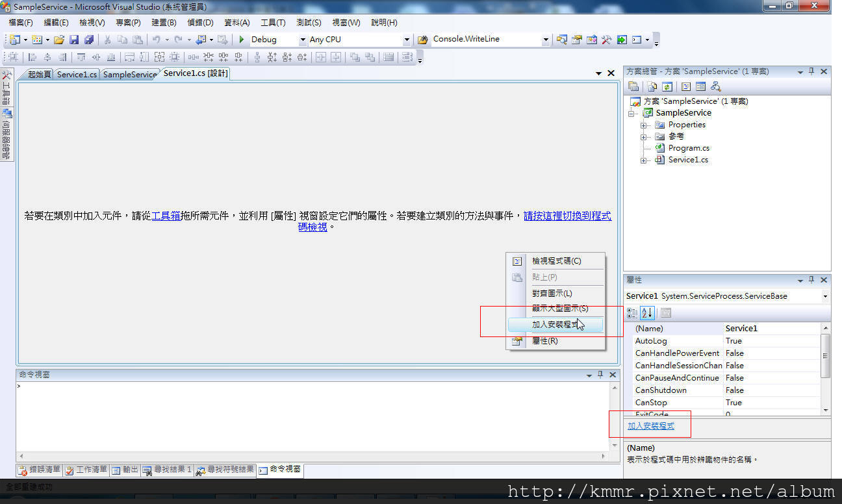This screenshot has height=504, width=842.
Task: Select the AutoLog property row
Action: (x=726, y=341)
